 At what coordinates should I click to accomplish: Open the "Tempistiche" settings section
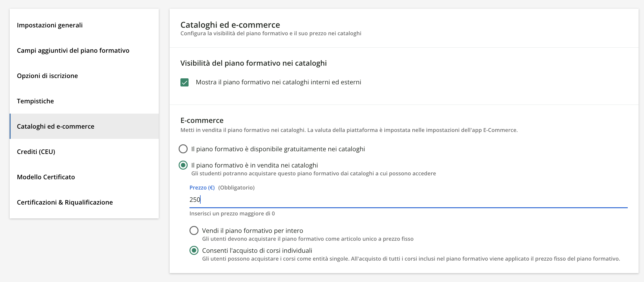point(35,101)
